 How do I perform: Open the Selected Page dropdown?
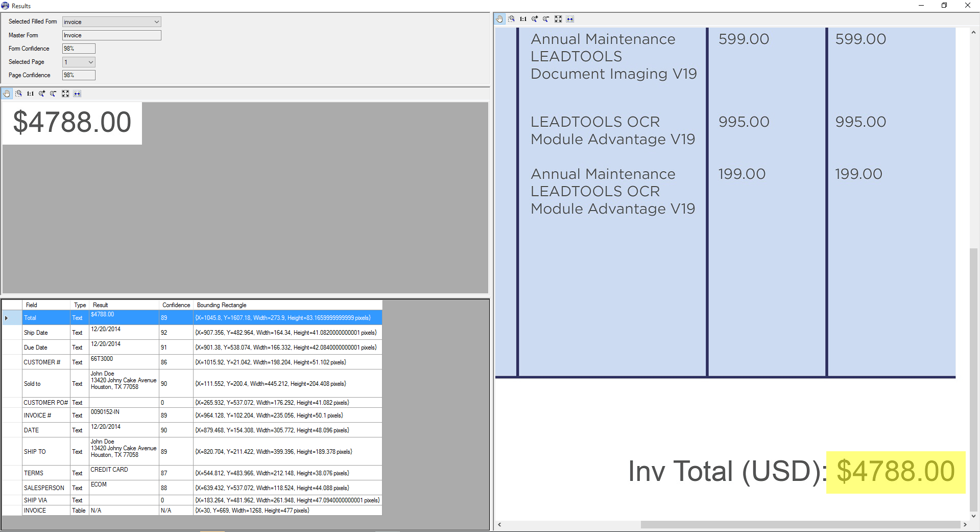79,62
